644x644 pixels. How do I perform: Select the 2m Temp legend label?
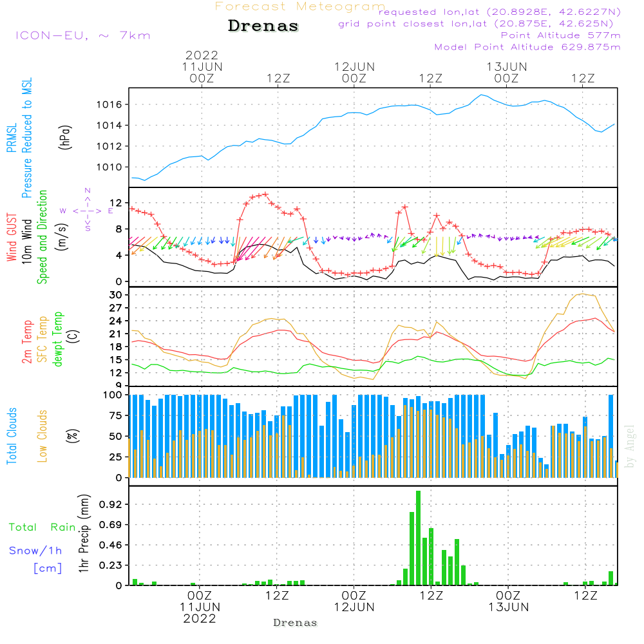(x=28, y=339)
